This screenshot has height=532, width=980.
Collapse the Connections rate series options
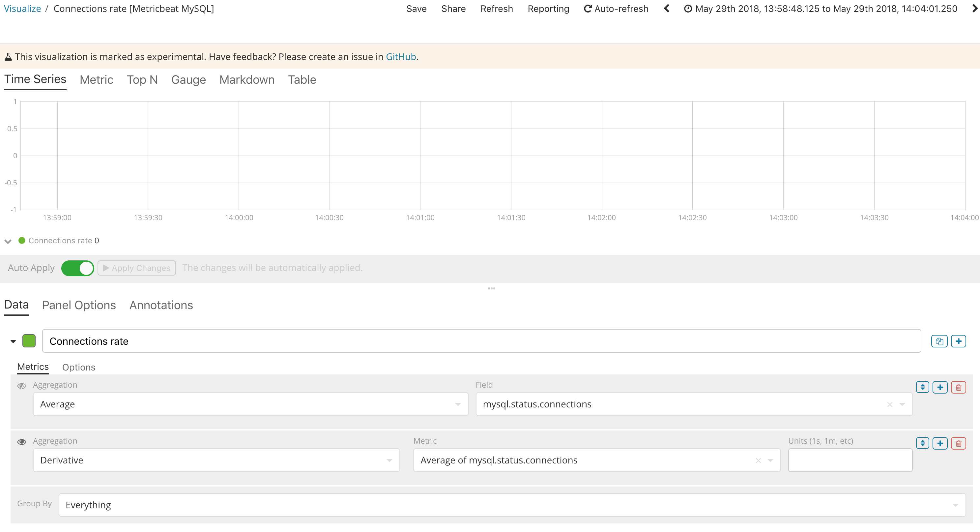(13, 341)
